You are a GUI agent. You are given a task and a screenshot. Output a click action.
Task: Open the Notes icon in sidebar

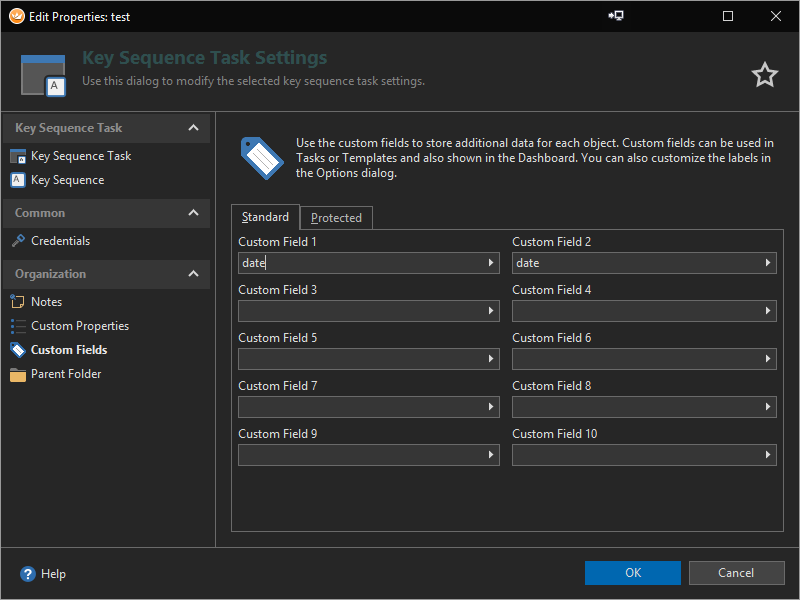18,302
